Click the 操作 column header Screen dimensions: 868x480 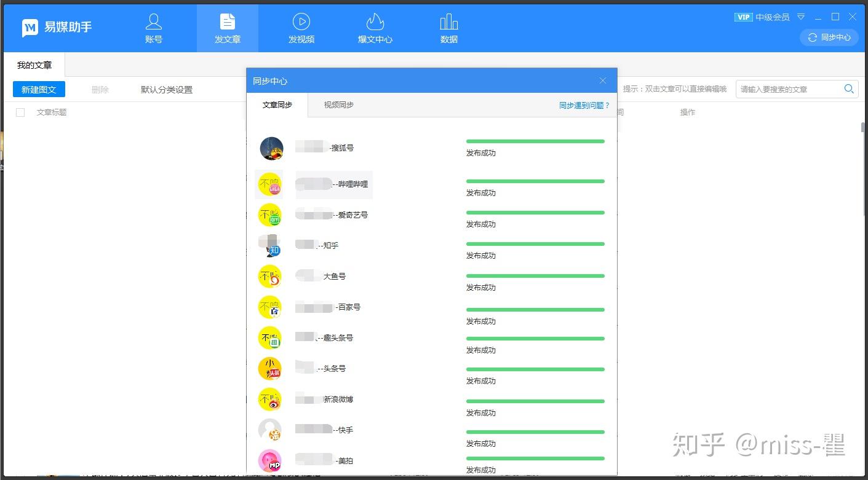tap(688, 112)
